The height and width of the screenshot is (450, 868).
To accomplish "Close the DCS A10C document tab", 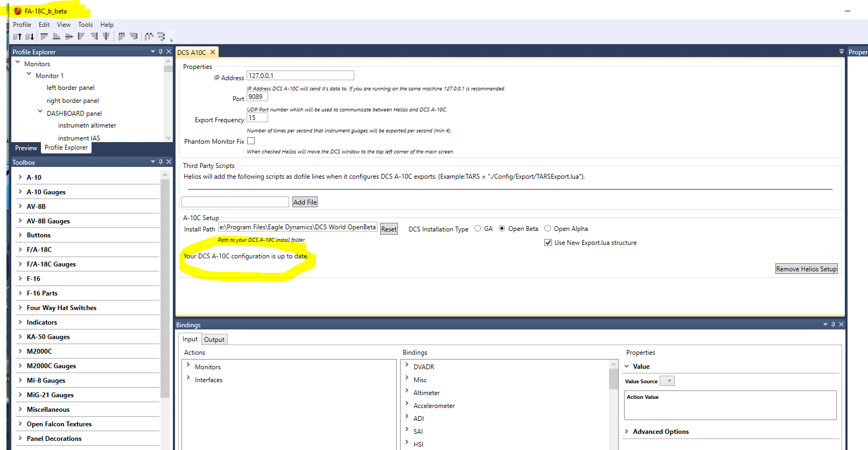I will pyautogui.click(x=213, y=52).
